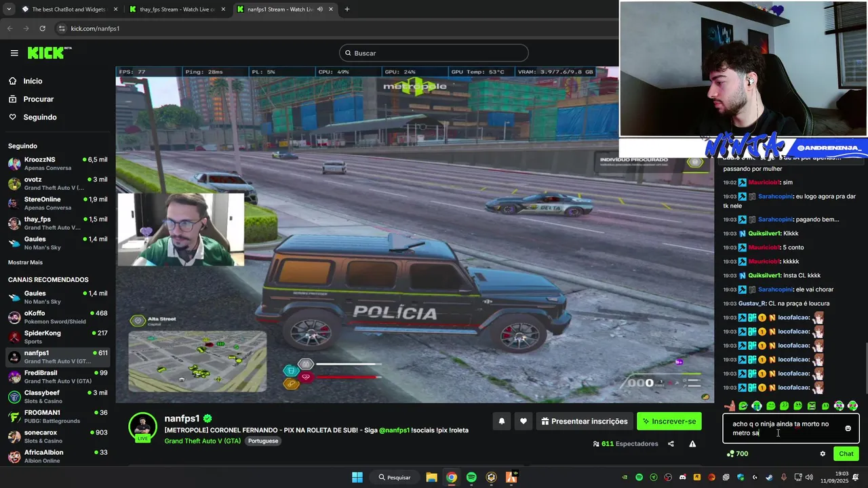
Task: Toggle stream notifications bell
Action: point(502,422)
